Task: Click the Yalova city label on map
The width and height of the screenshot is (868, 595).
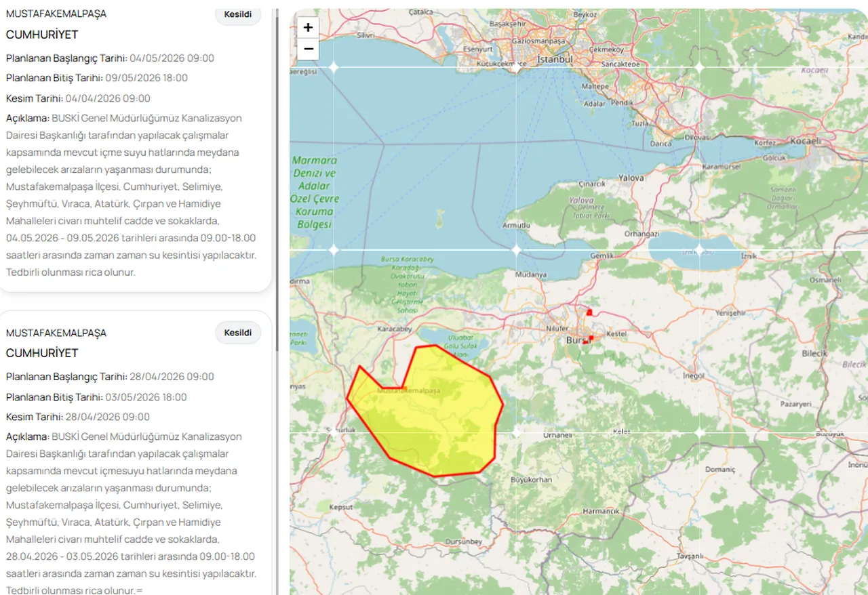Action: coord(631,178)
